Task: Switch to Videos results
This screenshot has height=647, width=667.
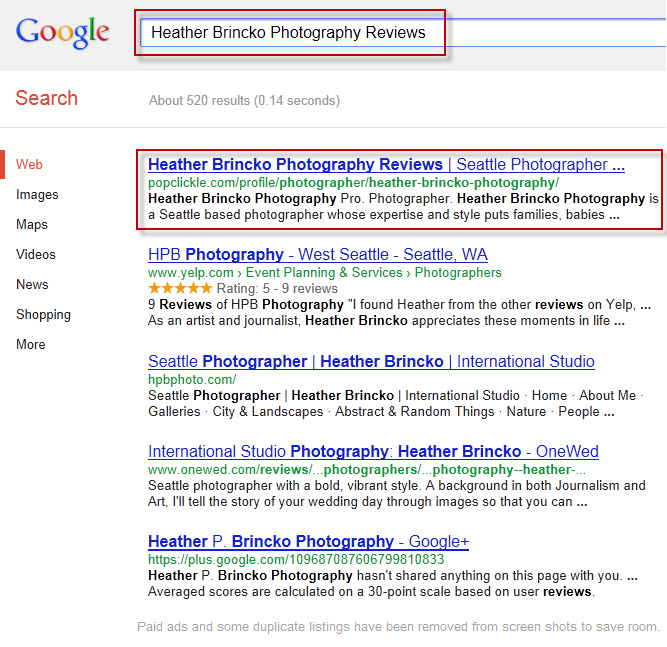Action: 36,254
